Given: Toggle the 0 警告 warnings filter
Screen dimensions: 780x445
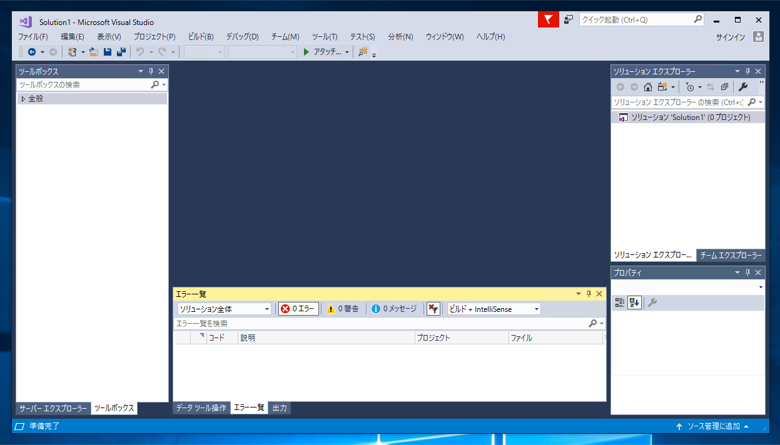Looking at the screenshot, I should [342, 309].
